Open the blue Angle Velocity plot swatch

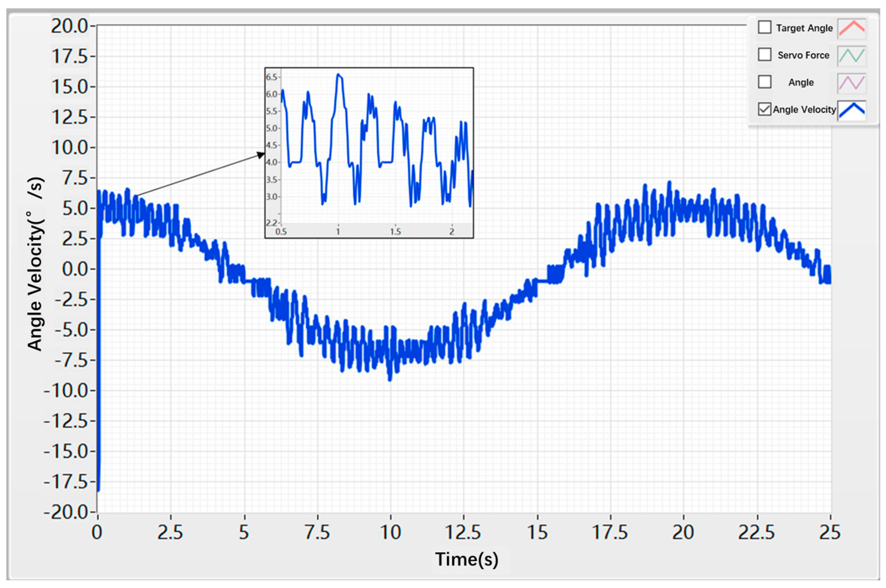(852, 110)
